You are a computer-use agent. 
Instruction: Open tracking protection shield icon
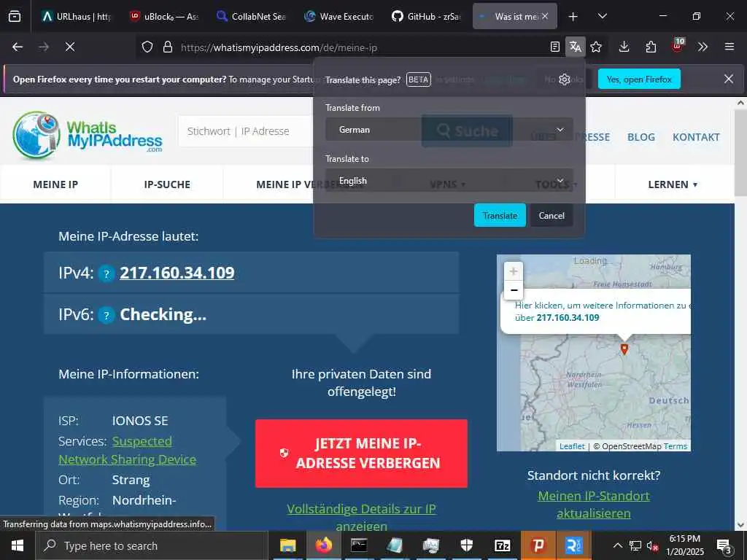click(x=147, y=47)
